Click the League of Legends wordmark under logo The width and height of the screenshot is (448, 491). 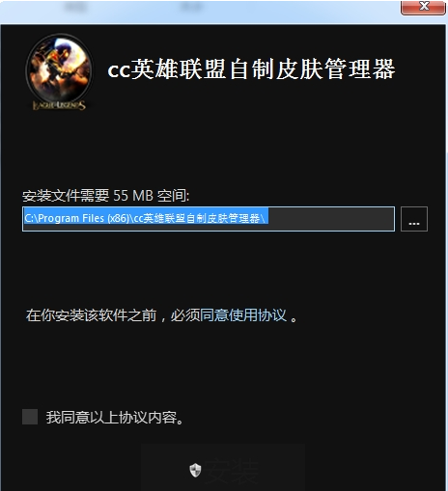tap(59, 105)
